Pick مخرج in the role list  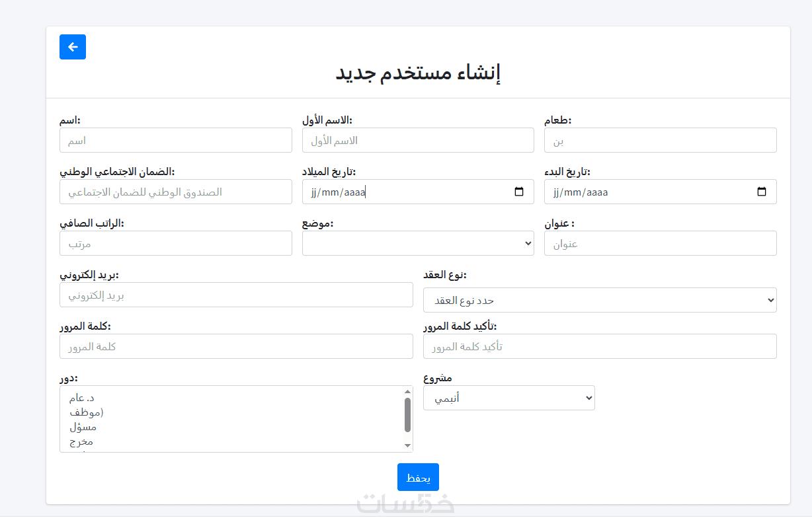(x=81, y=441)
